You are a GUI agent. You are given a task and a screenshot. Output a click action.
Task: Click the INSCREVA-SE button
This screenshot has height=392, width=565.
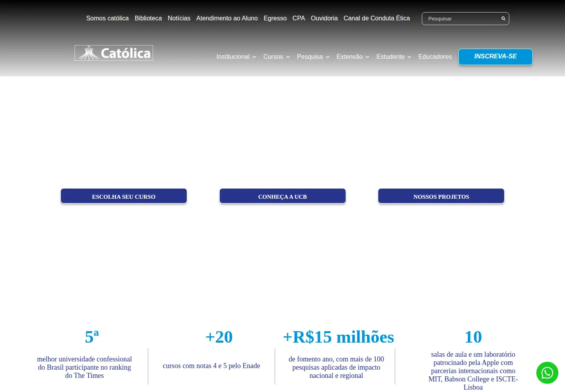point(496,57)
